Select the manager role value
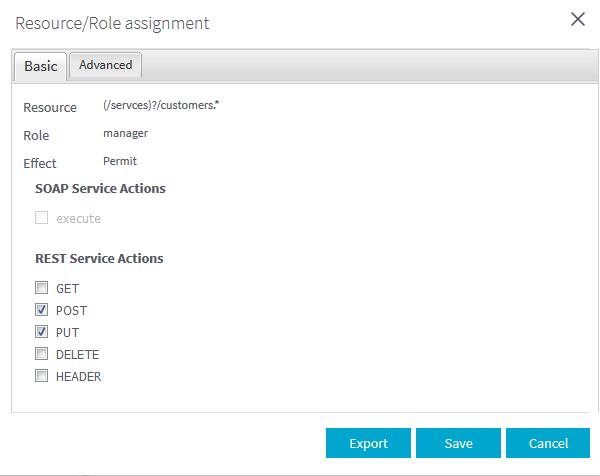Screen dimensions: 600x476 tap(125, 132)
